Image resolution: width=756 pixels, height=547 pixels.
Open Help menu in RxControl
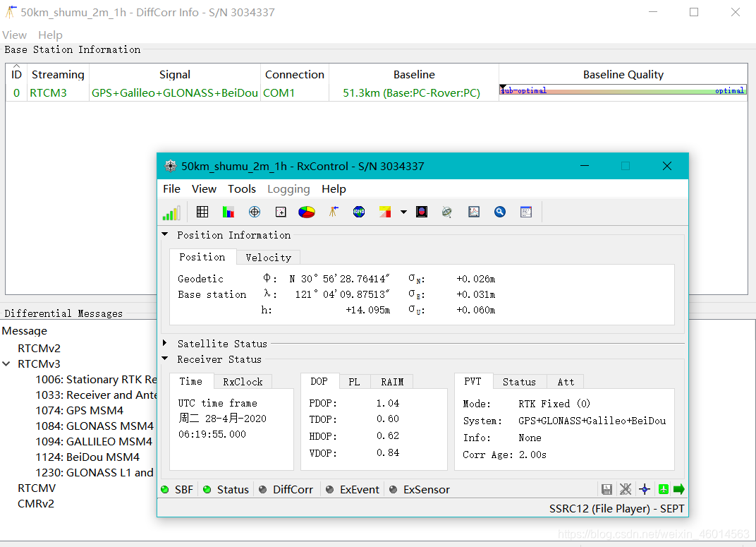[334, 189]
